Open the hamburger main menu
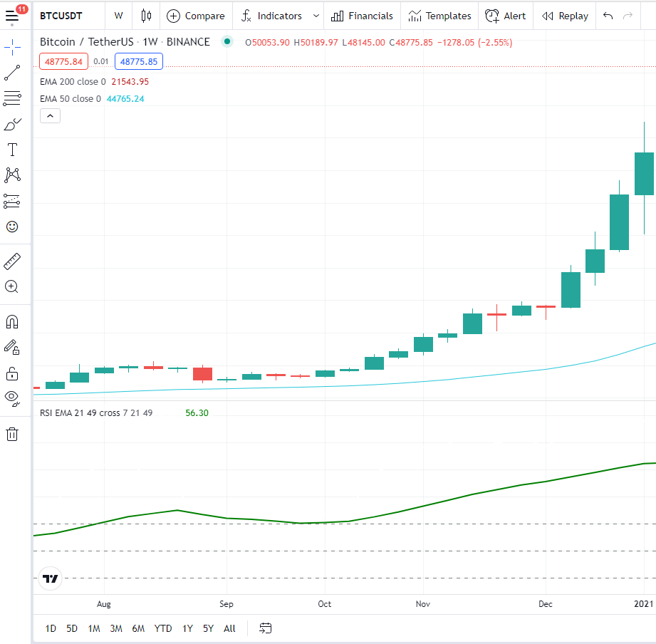Screen dimensions: 656x644 [12, 16]
